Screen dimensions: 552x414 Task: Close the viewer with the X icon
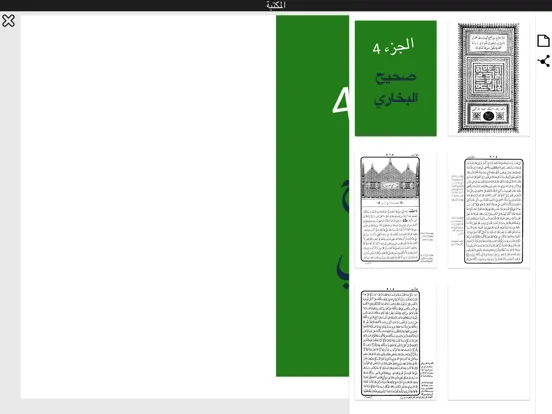click(8, 21)
